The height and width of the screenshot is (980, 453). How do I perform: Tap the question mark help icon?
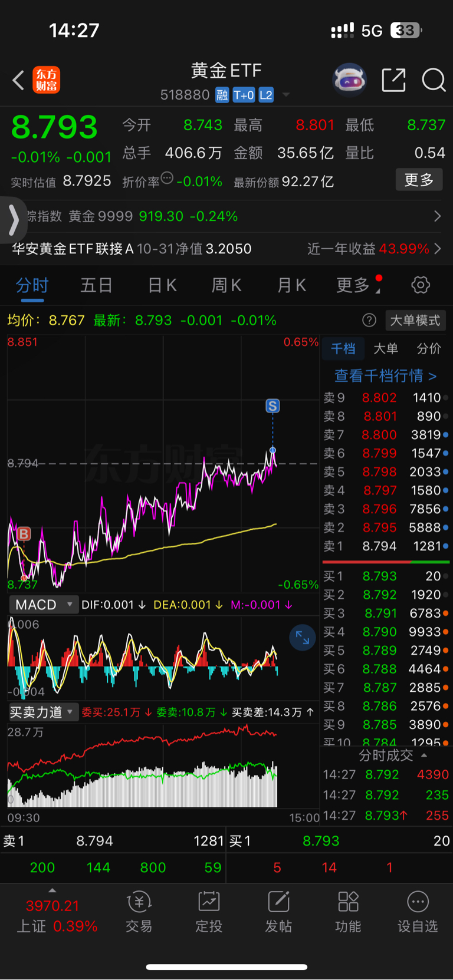tap(369, 320)
